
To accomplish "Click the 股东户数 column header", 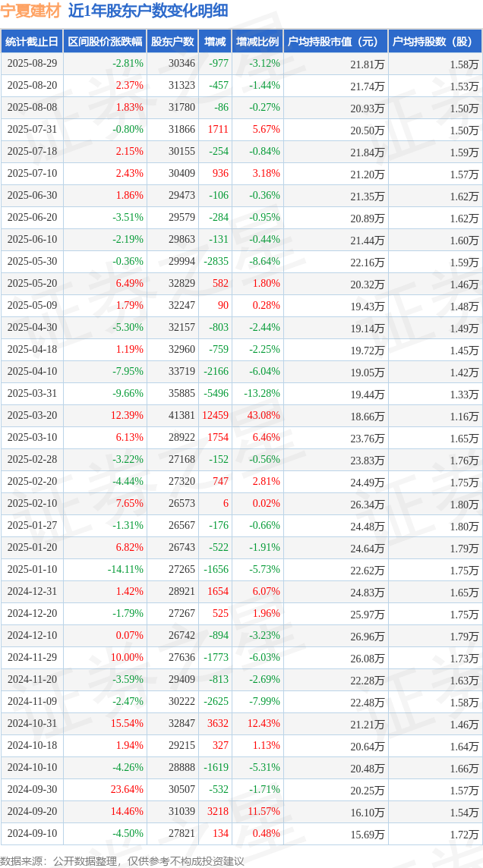I will 172,42.
